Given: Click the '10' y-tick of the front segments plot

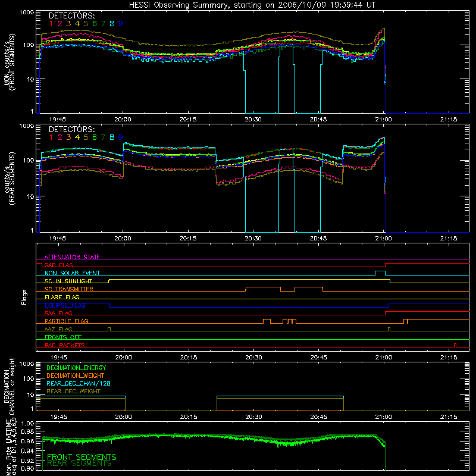Looking at the screenshot, I should pos(30,79).
